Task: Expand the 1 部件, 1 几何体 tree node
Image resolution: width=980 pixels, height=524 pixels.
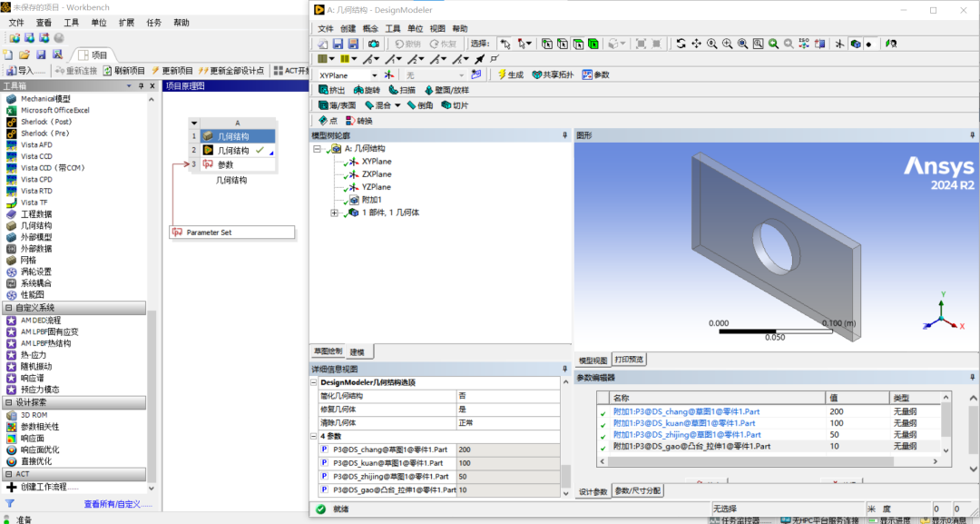Action: [x=334, y=213]
